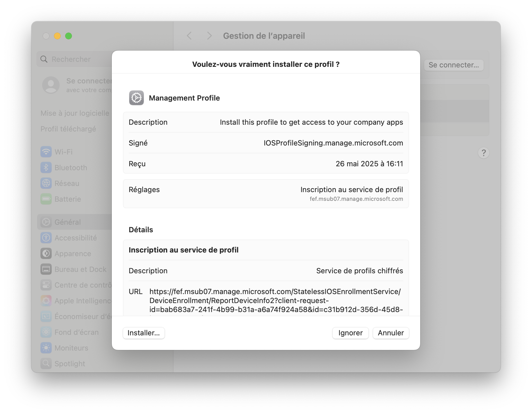532x414 pixels.
Task: Click the Moniteurs sun icon
Action: (x=46, y=348)
